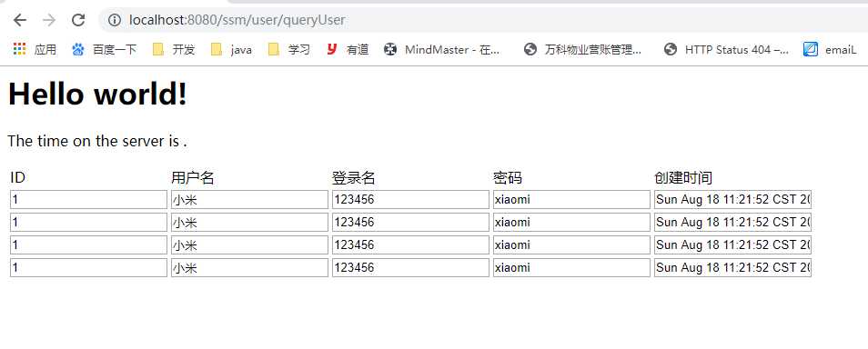Click the ID field in the third row
The height and width of the screenshot is (349, 868).
point(88,245)
